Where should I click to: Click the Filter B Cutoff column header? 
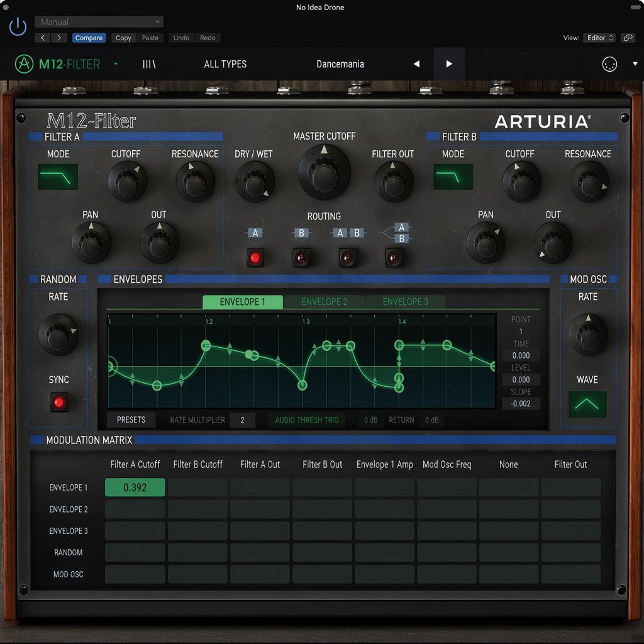pyautogui.click(x=197, y=465)
